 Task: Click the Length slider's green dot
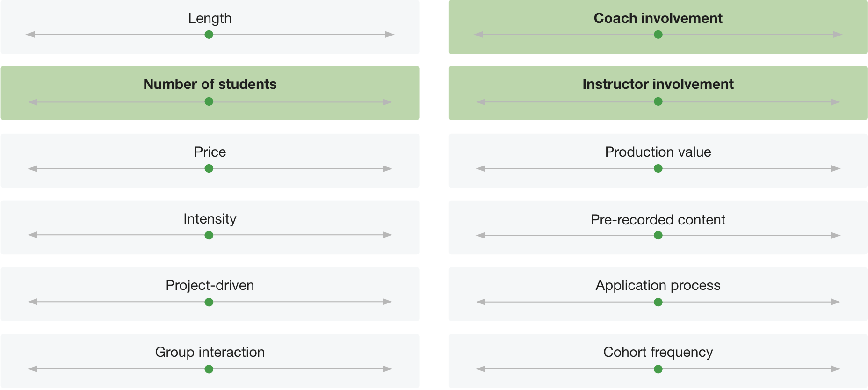click(x=209, y=35)
